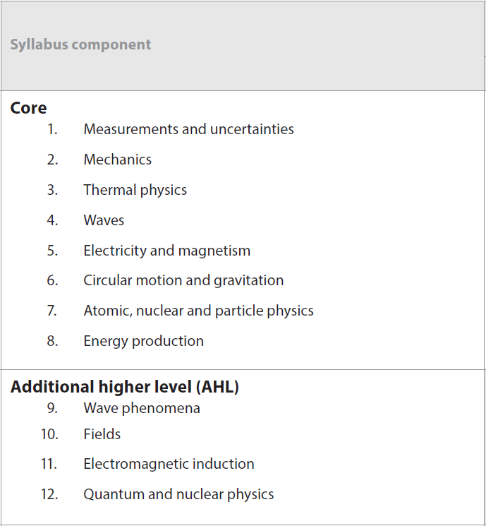Screen dimensions: 487x526
Task: Click the Fields topic
Action: point(102,434)
